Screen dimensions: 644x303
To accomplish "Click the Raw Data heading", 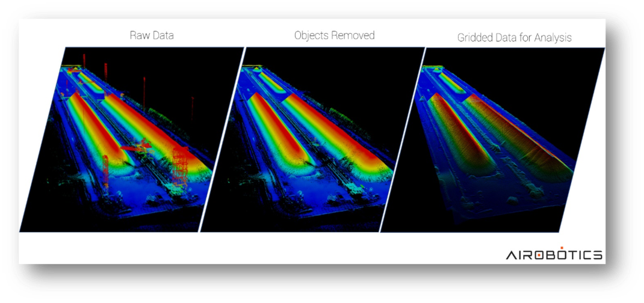I will click(x=152, y=35).
